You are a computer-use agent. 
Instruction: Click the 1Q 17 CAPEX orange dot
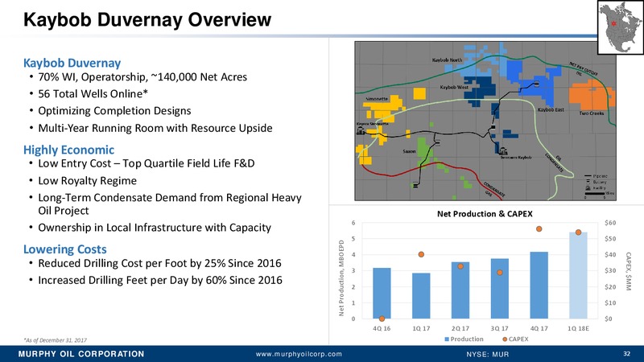[x=421, y=254]
